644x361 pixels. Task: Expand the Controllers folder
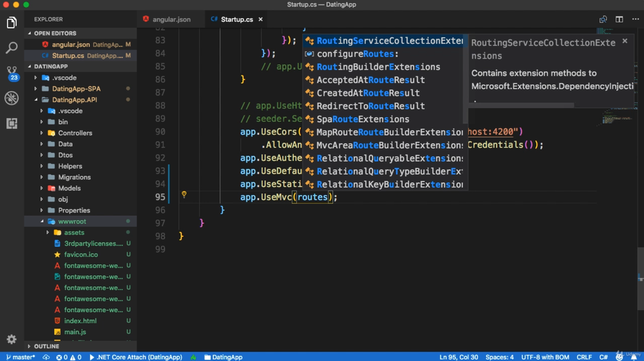(80, 133)
